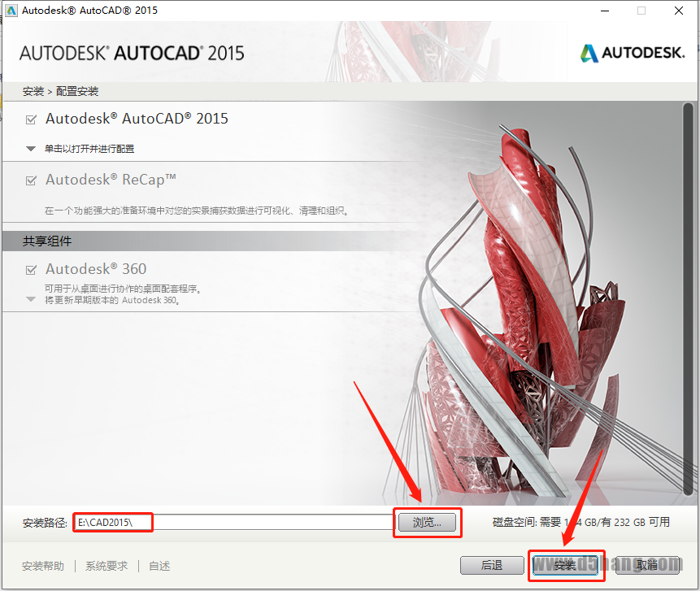Close the AutoCAD installer window

(x=679, y=11)
